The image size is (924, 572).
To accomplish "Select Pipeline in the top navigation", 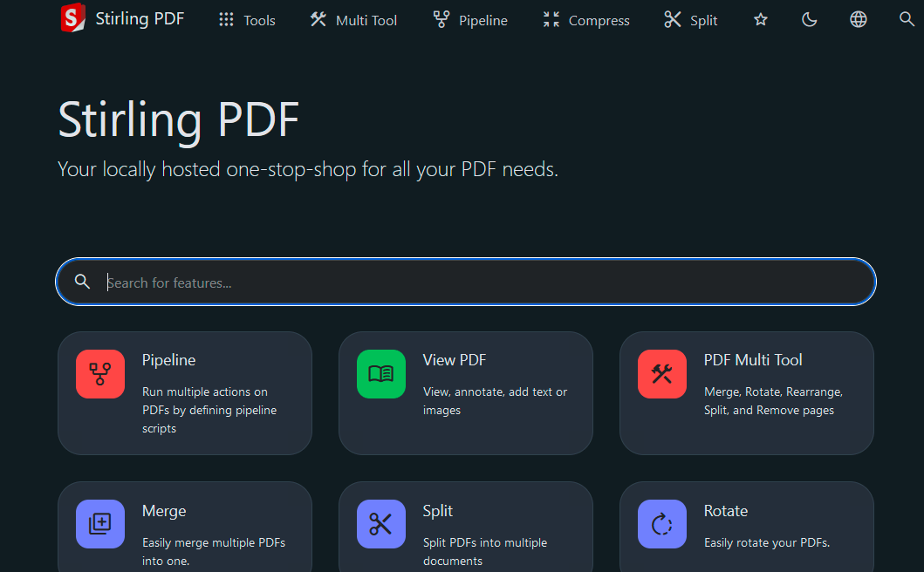I will 470,20.
